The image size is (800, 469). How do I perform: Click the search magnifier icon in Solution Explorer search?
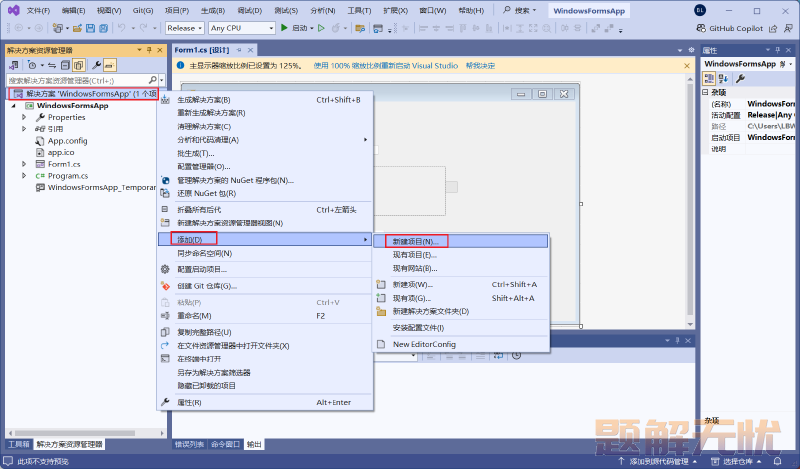tap(152, 80)
